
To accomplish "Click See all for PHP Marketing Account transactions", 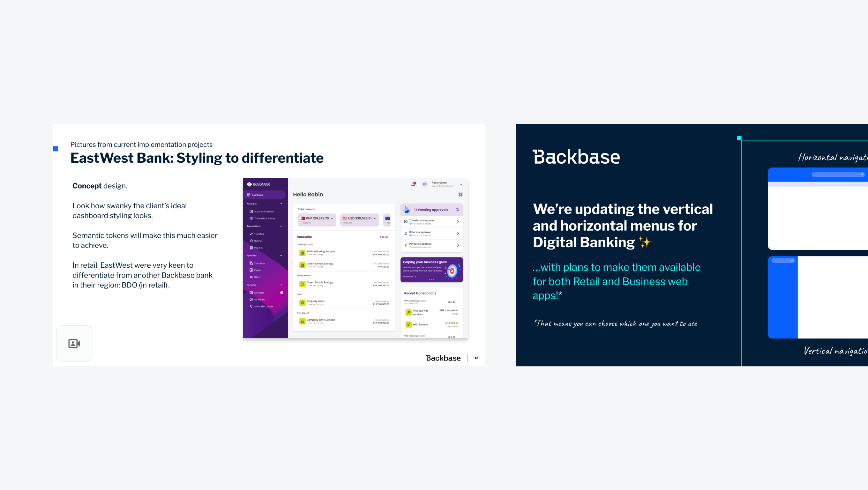I will (x=451, y=302).
